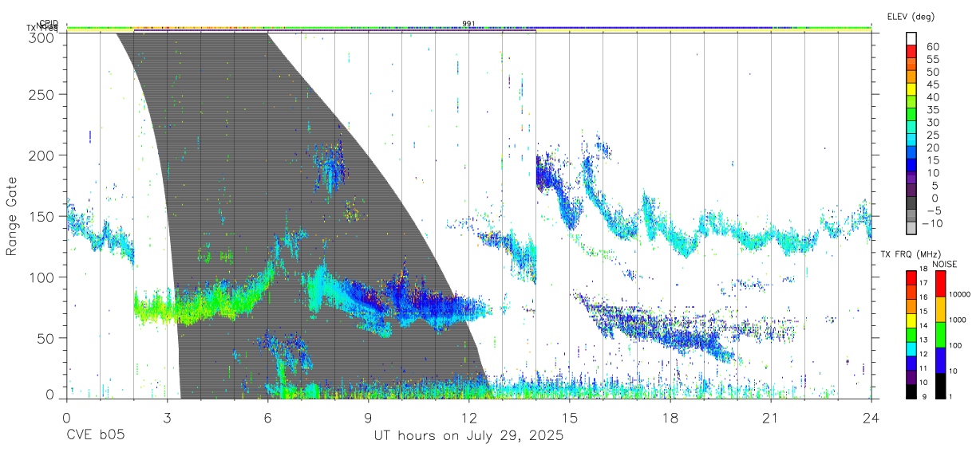This screenshot has height=452, width=980.
Task: Click the 'Range Gate' y-axis label
Action: point(13,217)
